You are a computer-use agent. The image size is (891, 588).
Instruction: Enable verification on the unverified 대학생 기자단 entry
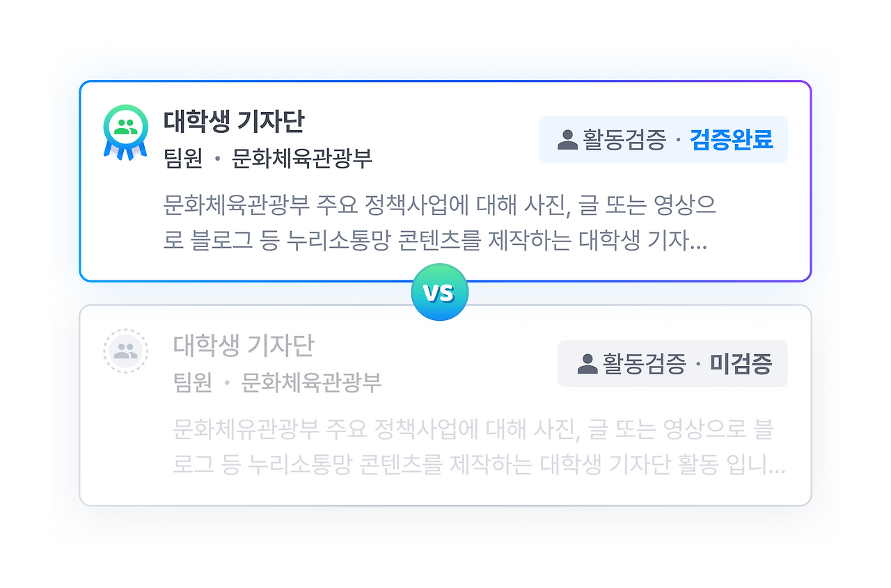672,363
